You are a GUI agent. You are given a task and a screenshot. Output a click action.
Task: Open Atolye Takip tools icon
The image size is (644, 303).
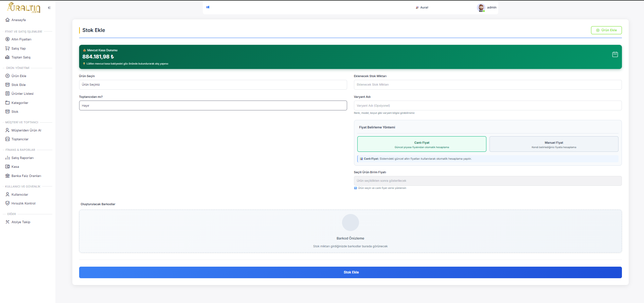[7, 222]
